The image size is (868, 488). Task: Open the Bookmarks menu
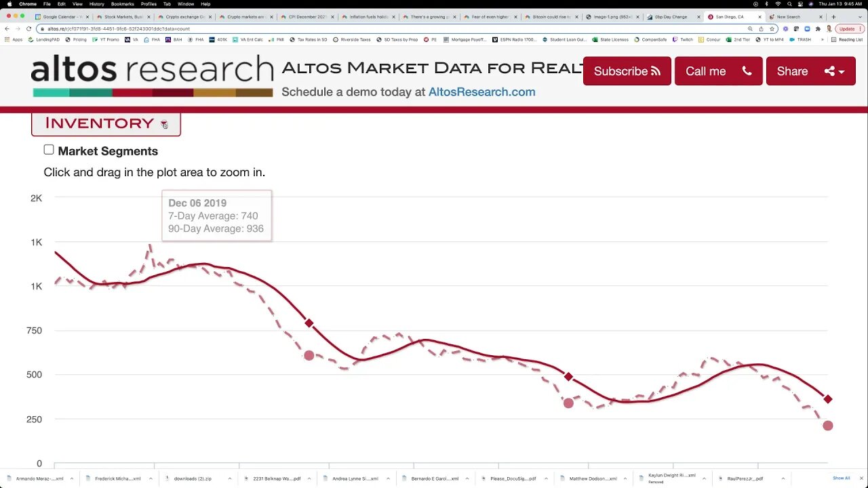tap(123, 4)
